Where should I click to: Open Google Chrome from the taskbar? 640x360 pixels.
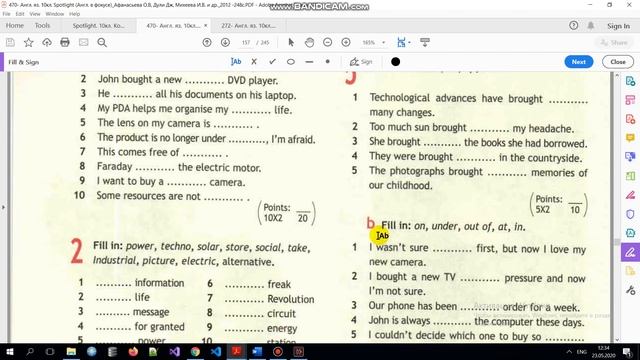pyautogui.click(x=195, y=351)
